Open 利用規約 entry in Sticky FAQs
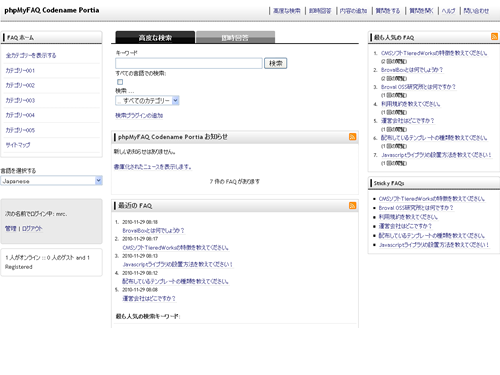The height and width of the screenshot is (375, 500). click(x=408, y=217)
